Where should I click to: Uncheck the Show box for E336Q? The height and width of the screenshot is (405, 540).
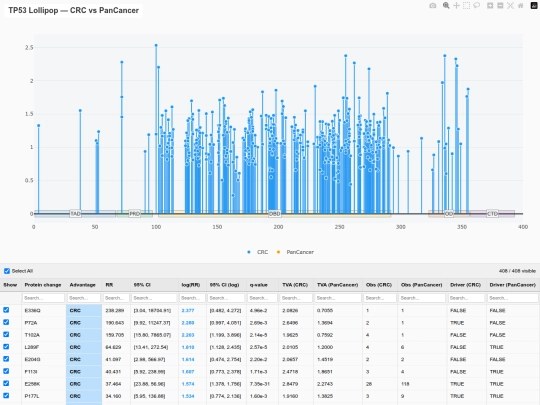[x=6, y=310]
